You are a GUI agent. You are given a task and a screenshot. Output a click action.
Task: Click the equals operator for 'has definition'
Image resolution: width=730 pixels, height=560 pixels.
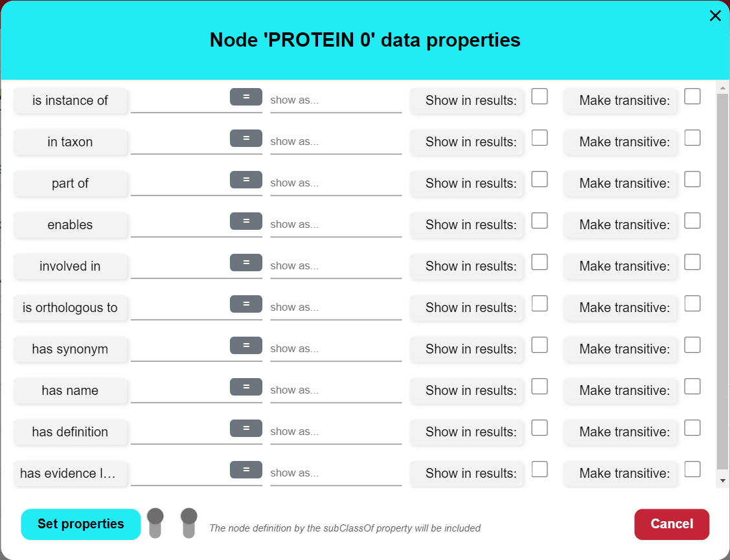(246, 428)
